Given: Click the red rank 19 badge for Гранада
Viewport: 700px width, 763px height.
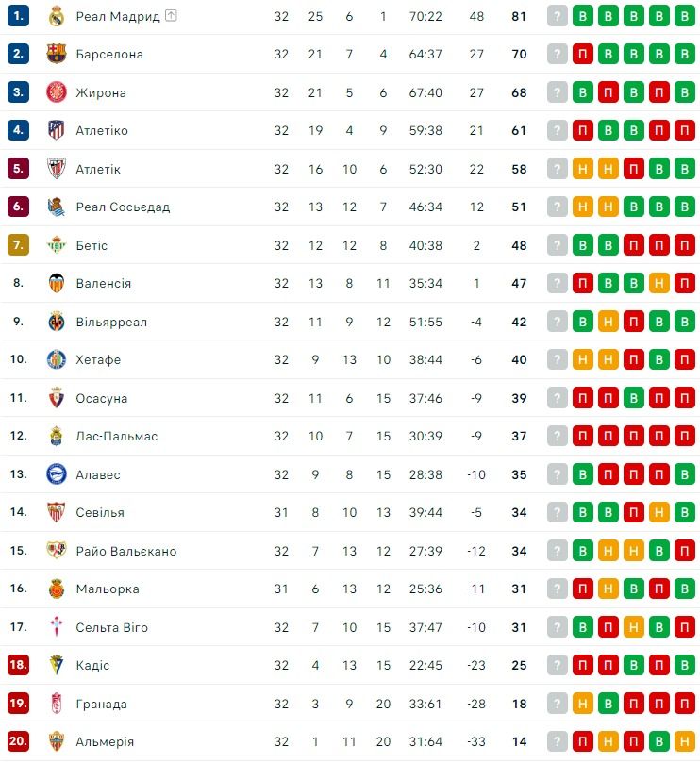Looking at the screenshot, I should (x=18, y=704).
